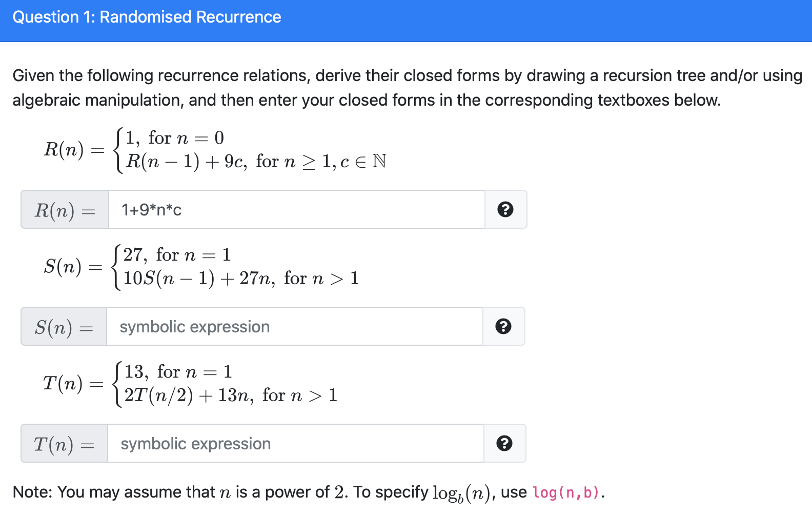This screenshot has width=812, height=515.
Task: Click the gray R(n) = label beside the first textbox
Action: [65, 209]
